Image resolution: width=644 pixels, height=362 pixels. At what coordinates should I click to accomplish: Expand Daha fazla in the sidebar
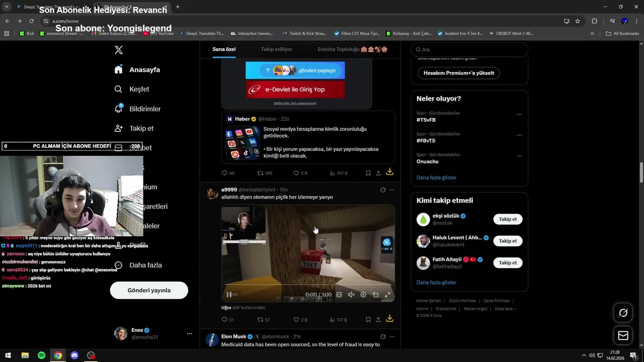point(138,265)
